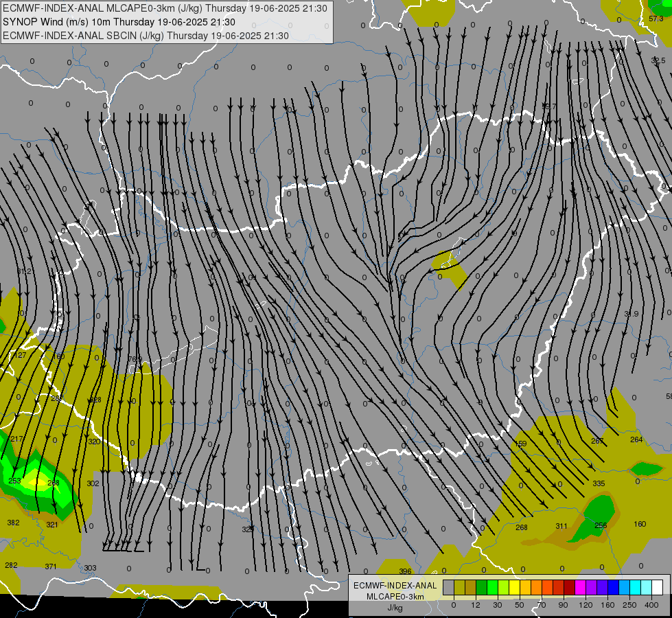Click the SYNOP Wind 10m title line

[x=119, y=22]
